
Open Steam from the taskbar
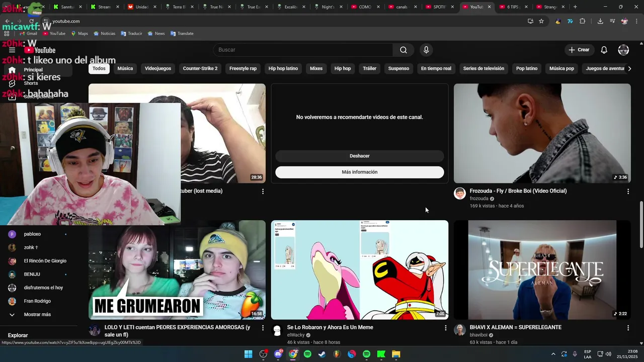coord(322,354)
